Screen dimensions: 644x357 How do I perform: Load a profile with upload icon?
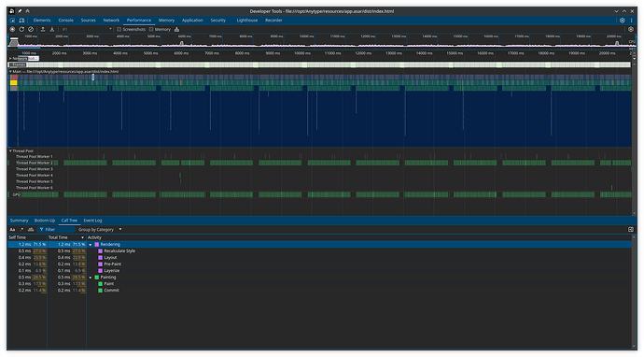click(x=43, y=29)
